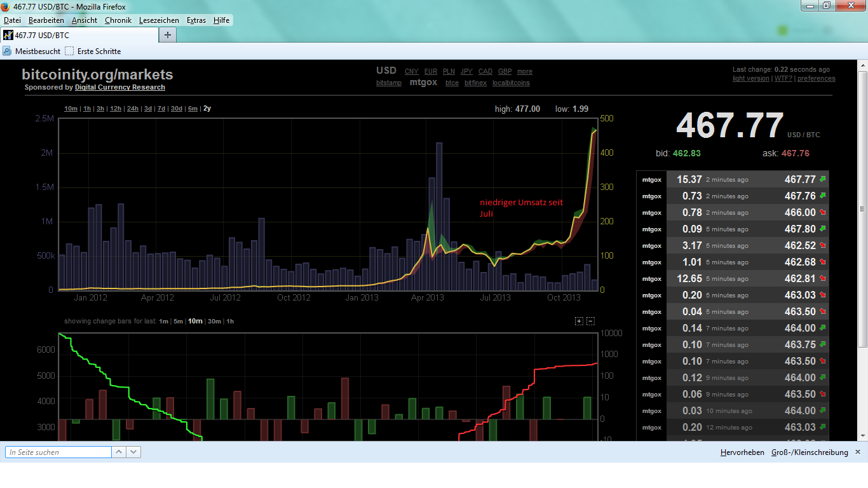
Task: Open the preferences link
Action: click(817, 78)
